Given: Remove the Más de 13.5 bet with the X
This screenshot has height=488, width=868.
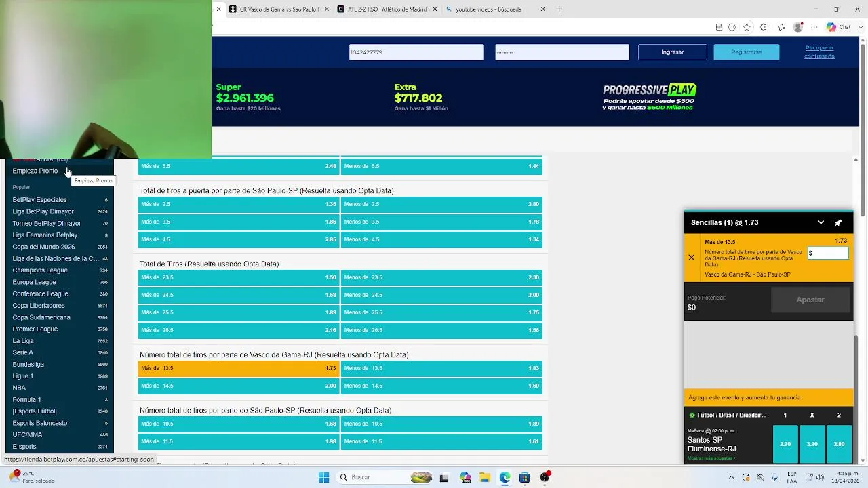Looking at the screenshot, I should coord(691,258).
